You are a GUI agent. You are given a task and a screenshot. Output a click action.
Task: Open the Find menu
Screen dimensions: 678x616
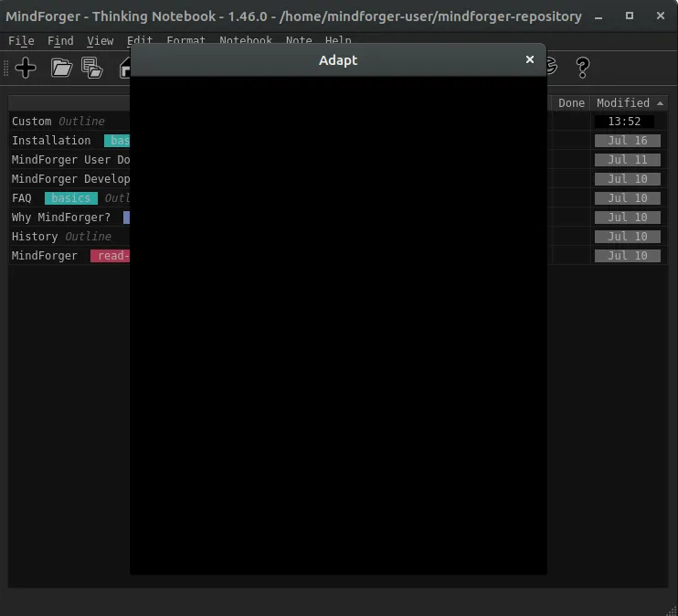click(x=60, y=40)
